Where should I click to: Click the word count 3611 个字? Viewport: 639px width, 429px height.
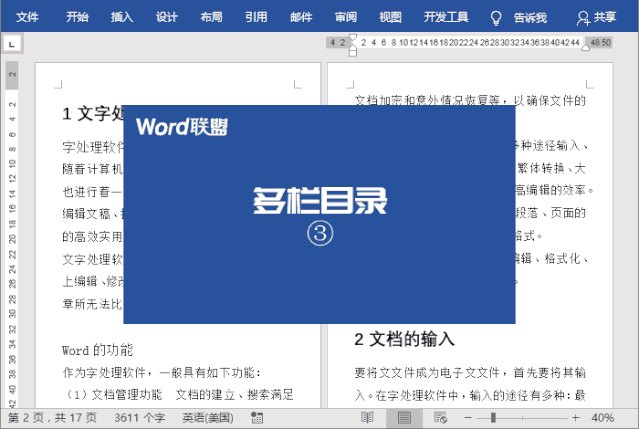139,418
